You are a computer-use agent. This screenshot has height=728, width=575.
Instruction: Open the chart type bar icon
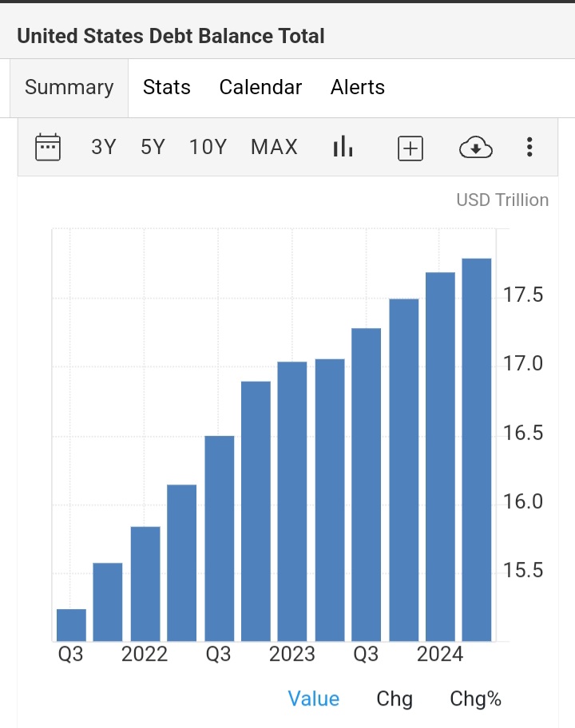[343, 147]
